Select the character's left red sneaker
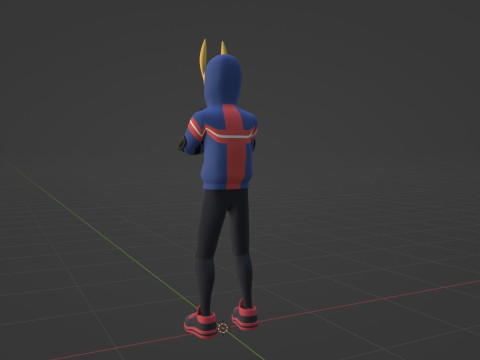This screenshot has width=480, height=360. pos(201,322)
